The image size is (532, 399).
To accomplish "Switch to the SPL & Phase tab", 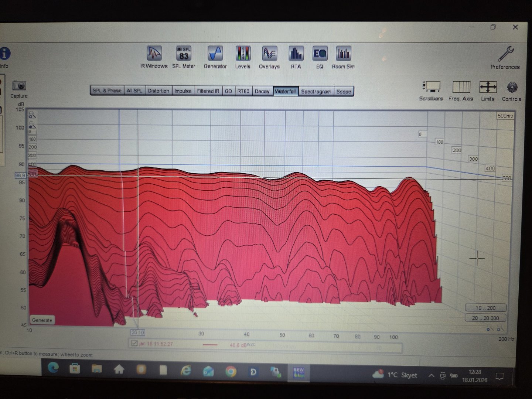I will (107, 91).
